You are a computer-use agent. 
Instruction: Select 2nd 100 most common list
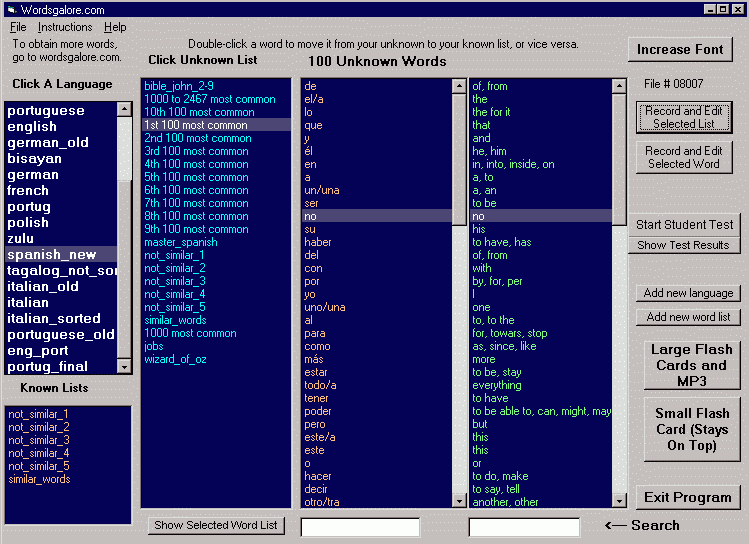click(216, 138)
